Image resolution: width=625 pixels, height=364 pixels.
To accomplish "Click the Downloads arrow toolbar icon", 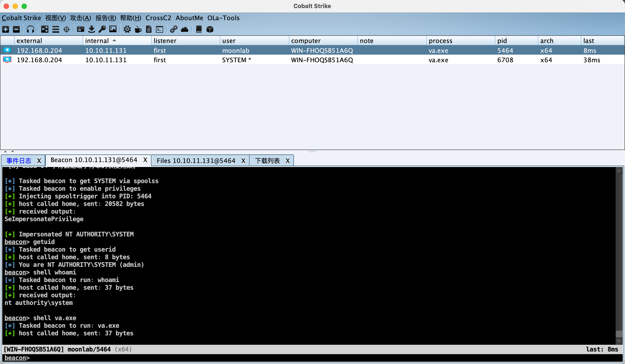I will [x=92, y=29].
